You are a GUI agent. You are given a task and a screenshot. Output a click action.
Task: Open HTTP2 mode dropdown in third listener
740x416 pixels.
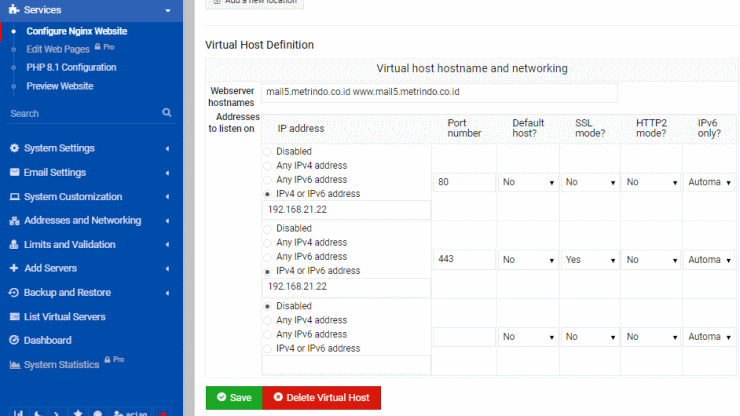click(651, 337)
